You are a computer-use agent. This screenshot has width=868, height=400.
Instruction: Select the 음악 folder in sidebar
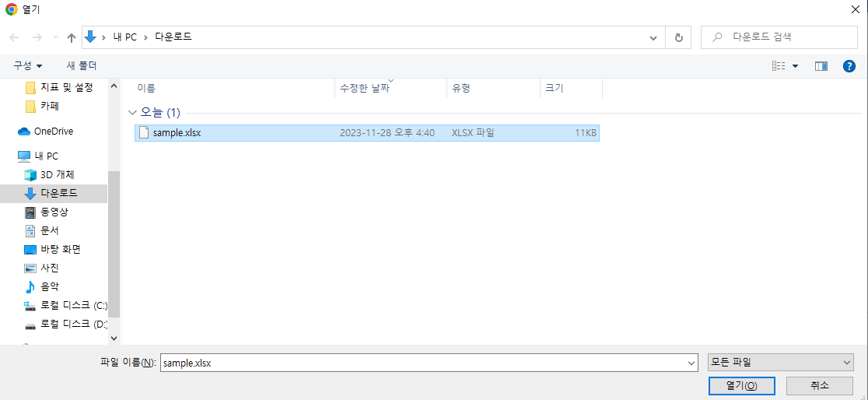point(50,286)
